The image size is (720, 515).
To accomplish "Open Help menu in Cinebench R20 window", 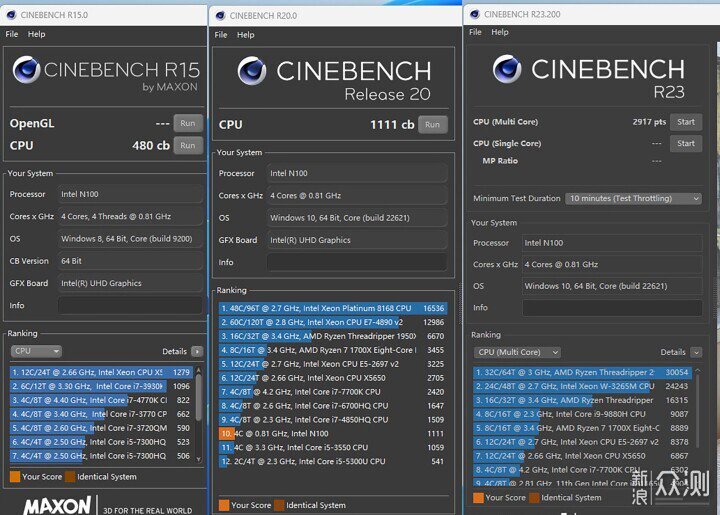I will 246,35.
